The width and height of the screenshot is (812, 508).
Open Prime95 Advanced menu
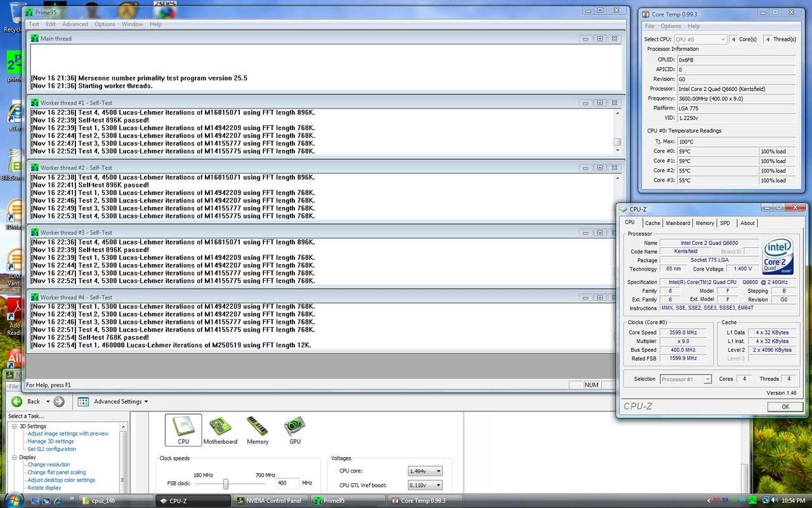(75, 24)
